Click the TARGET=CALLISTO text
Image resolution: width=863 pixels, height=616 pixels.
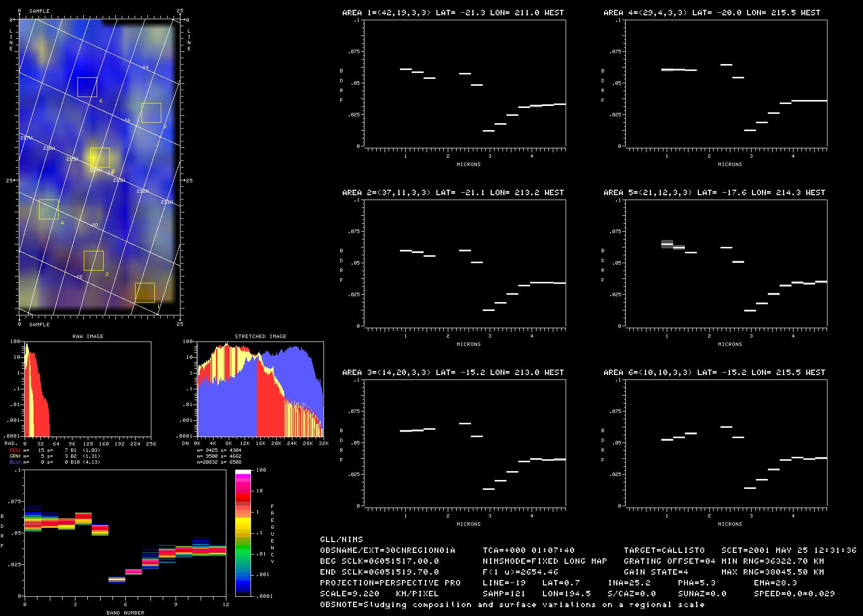click(x=664, y=550)
